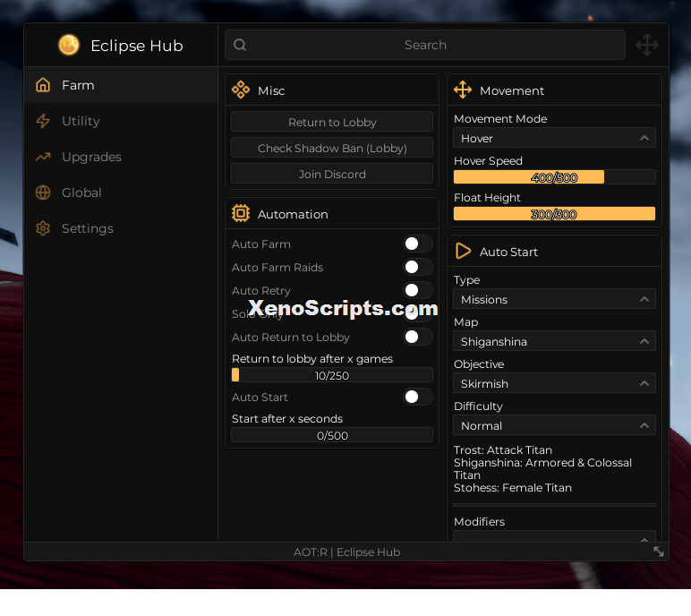This screenshot has height=616, width=691.
Task: Click the Float Height label
Action: click(487, 198)
